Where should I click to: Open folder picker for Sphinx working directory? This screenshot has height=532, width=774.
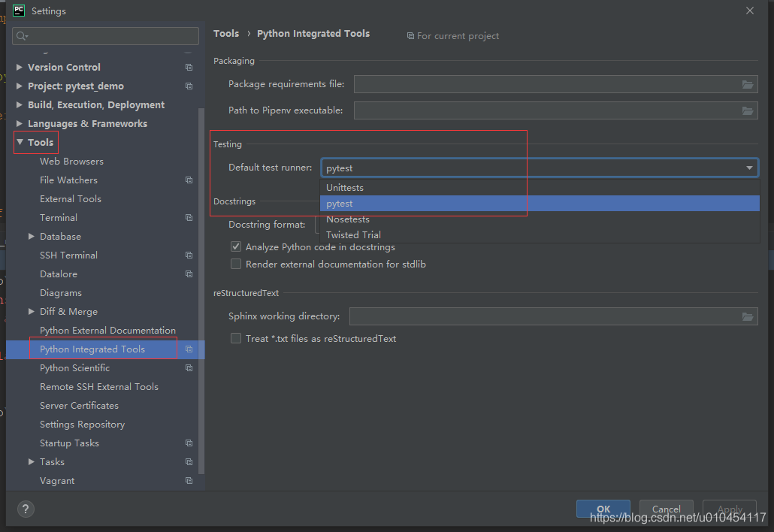click(x=747, y=316)
